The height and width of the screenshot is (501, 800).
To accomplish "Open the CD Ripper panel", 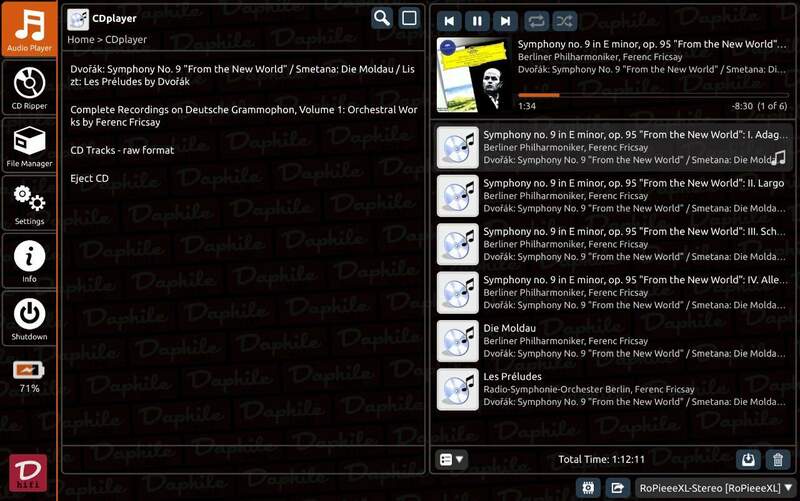I will tap(29, 87).
